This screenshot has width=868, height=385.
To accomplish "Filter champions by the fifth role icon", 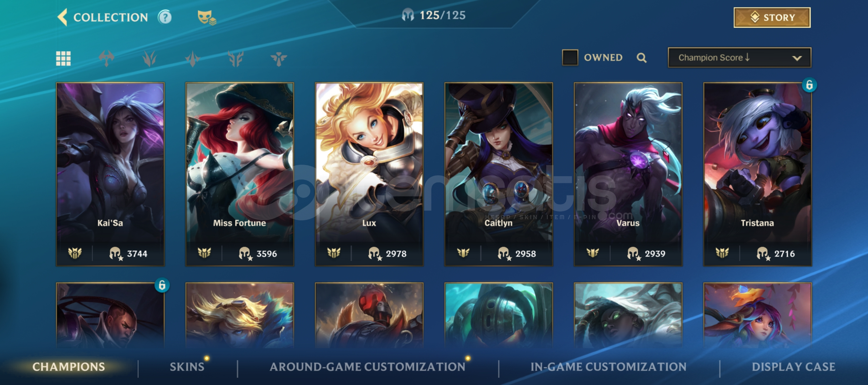I will 279,58.
